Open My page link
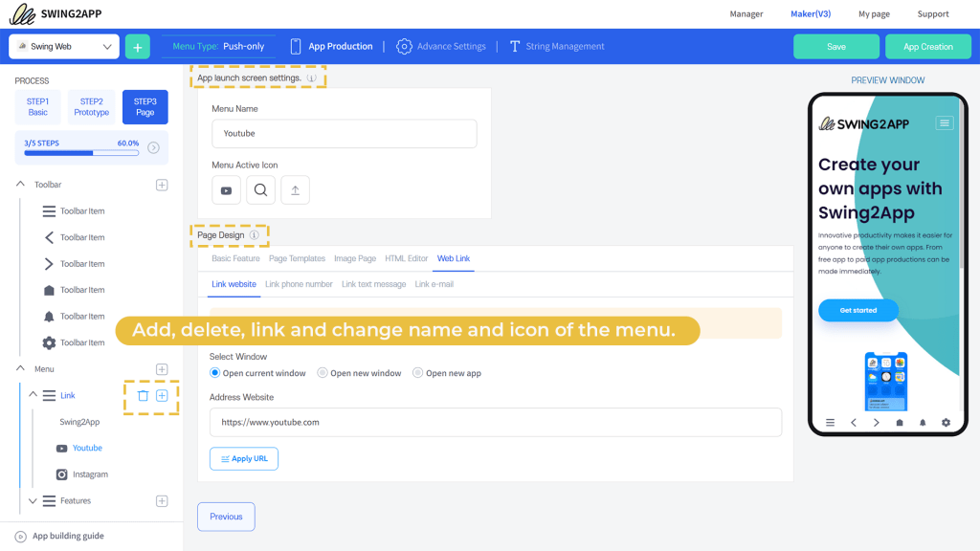Viewport: 980px width, 551px height. click(x=874, y=13)
